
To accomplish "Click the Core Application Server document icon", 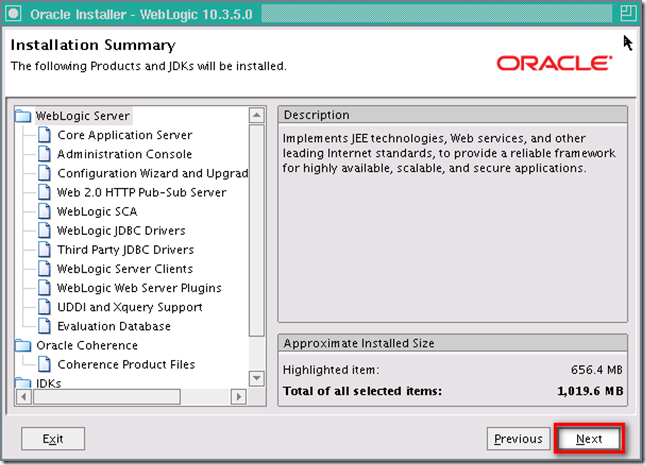I will (x=44, y=135).
